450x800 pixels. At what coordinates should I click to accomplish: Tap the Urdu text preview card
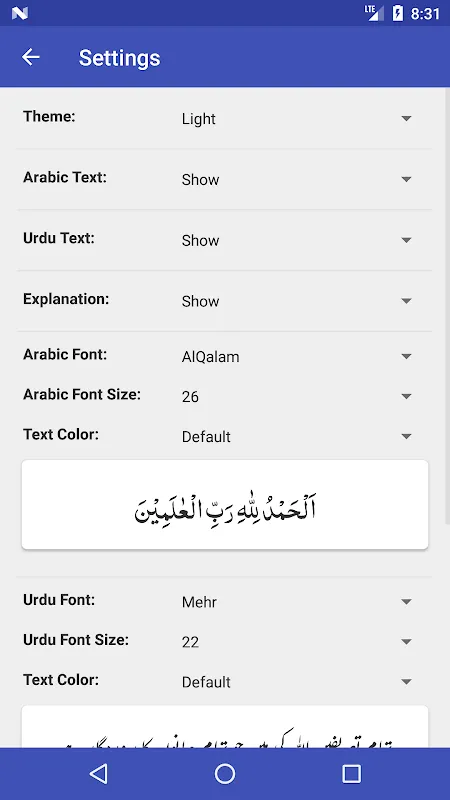(x=225, y=727)
